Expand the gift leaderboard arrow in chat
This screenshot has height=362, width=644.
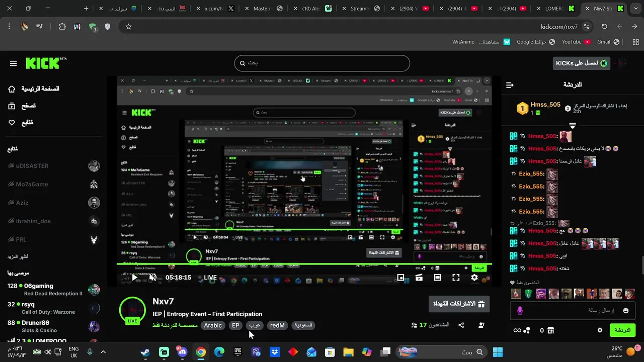[x=573, y=125]
